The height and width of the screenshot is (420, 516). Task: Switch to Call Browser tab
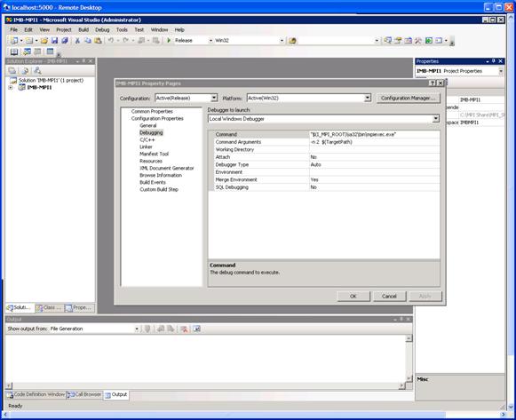(84, 394)
